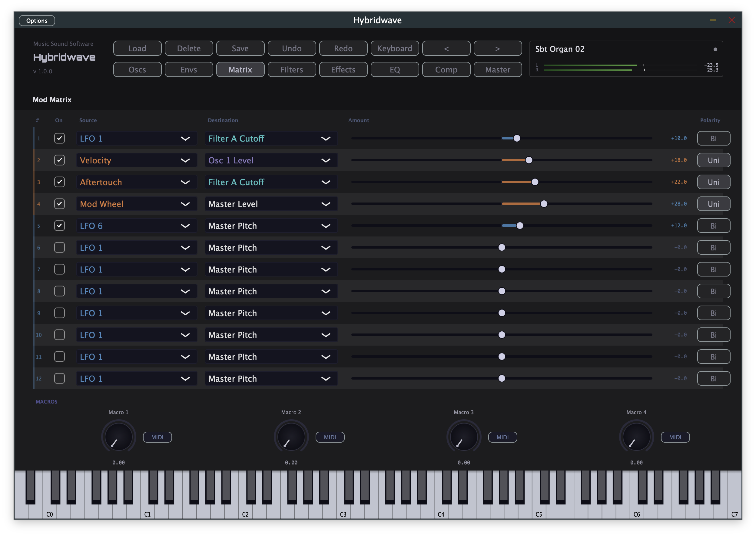The height and width of the screenshot is (536, 756).
Task: Open the Master tab
Action: point(498,70)
